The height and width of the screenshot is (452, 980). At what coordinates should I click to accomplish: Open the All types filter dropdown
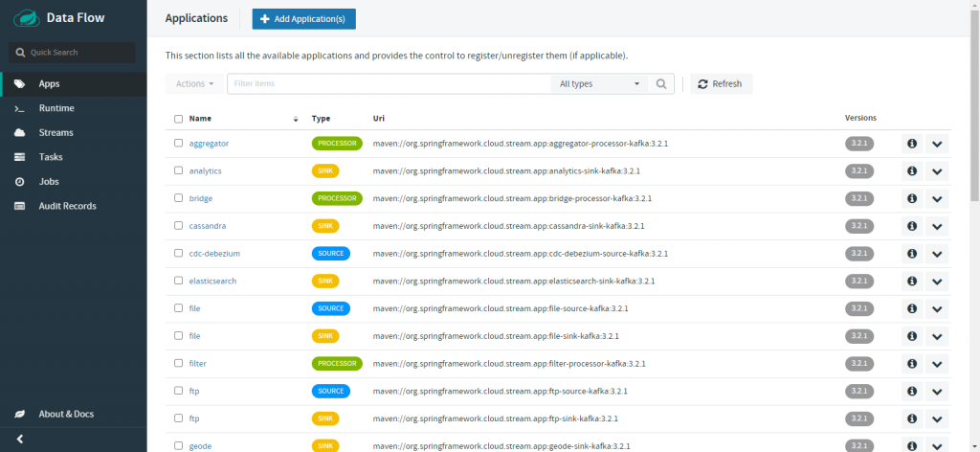(x=599, y=83)
